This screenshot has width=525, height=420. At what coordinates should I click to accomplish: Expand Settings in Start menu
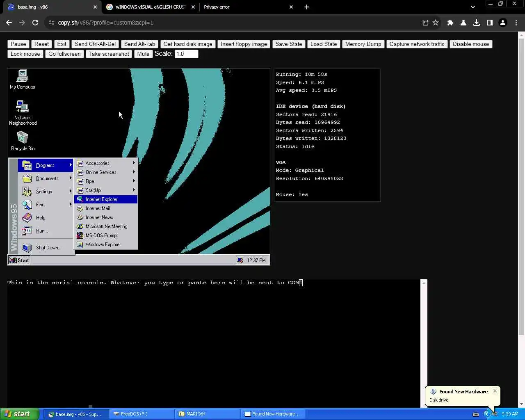46,192
